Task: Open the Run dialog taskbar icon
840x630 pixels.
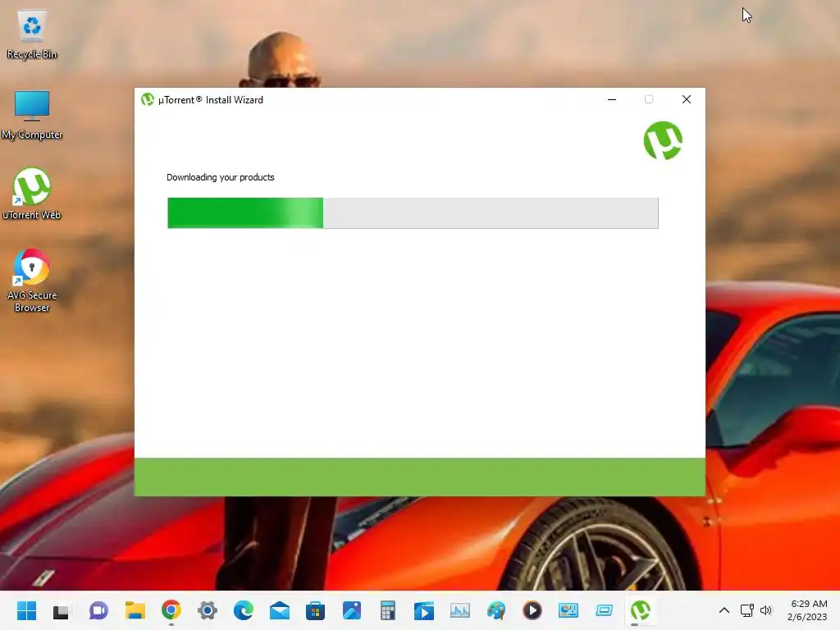Action: coord(605,610)
